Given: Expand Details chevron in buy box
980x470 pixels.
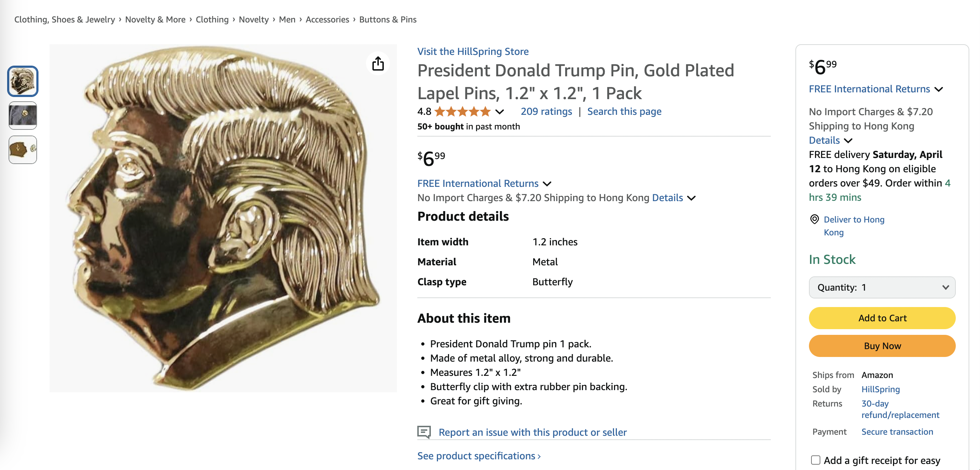Looking at the screenshot, I should 849,141.
